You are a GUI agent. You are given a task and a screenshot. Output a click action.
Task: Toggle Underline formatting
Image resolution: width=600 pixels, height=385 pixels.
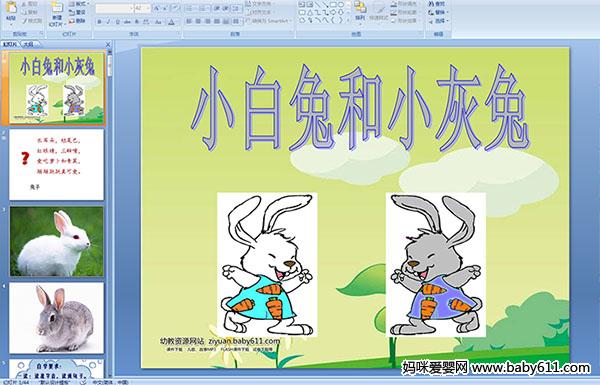[x=117, y=22]
